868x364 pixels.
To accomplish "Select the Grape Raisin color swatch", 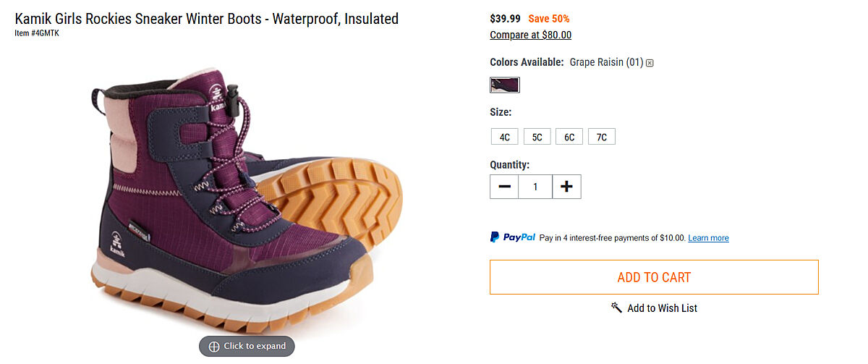I will tap(505, 85).
